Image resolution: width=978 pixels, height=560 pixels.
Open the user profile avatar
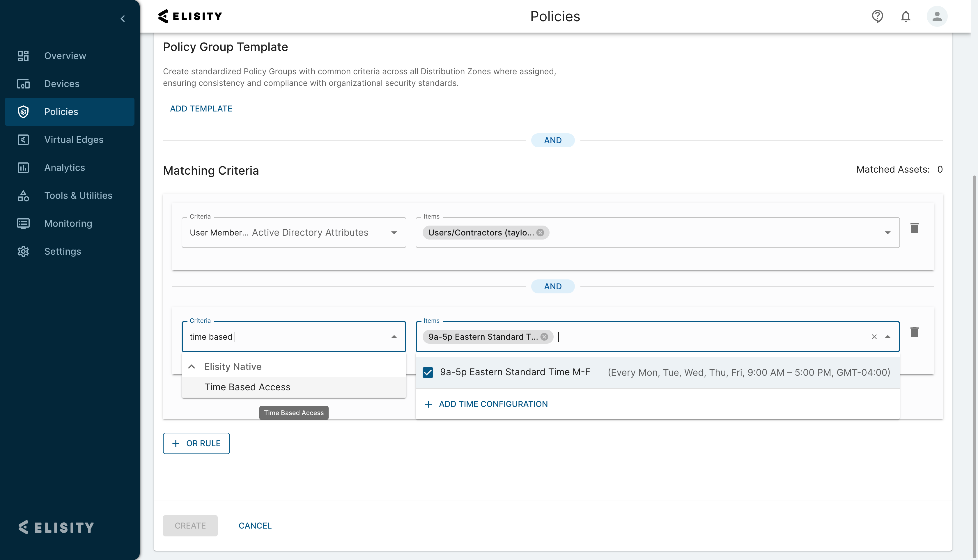937,16
